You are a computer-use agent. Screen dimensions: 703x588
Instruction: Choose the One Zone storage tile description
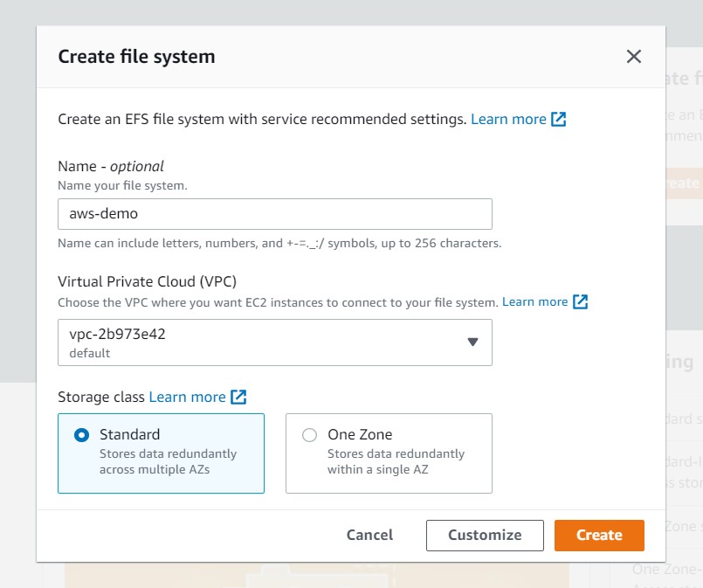click(x=396, y=461)
